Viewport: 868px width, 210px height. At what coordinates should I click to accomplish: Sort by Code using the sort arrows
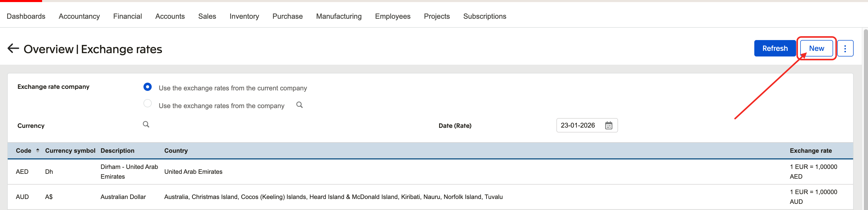coord(38,150)
